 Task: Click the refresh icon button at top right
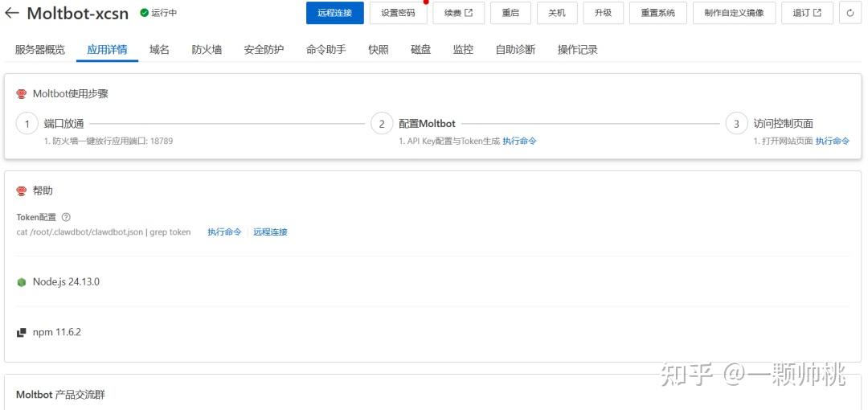(850, 13)
